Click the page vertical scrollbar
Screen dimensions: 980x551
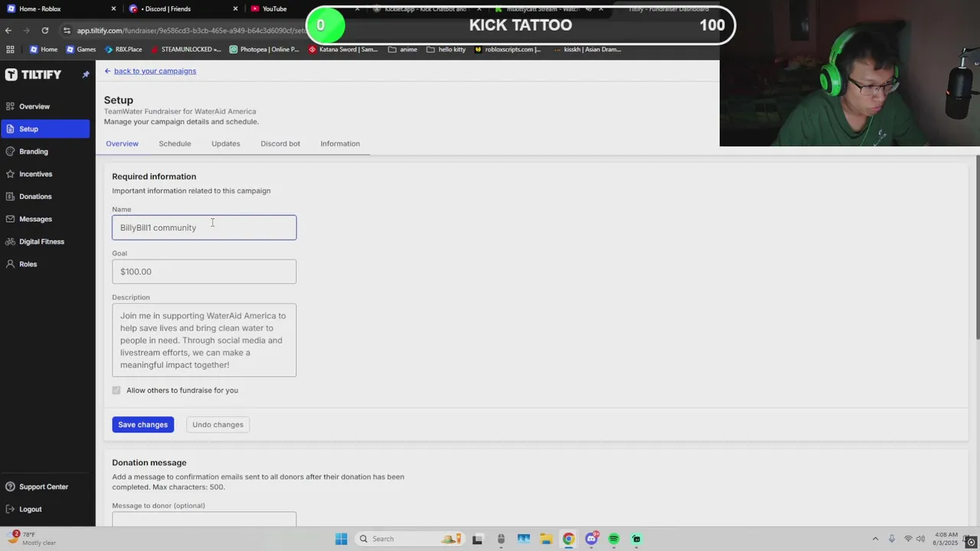click(x=977, y=248)
